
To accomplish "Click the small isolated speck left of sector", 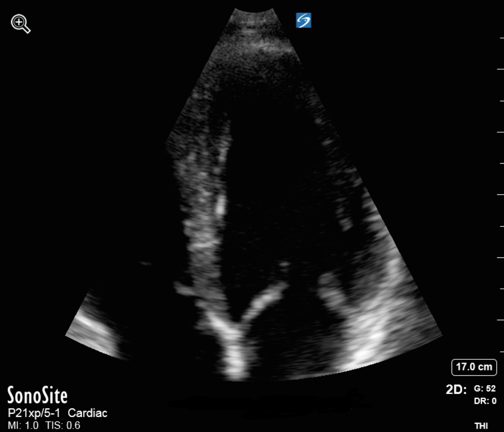I will (146, 263).
